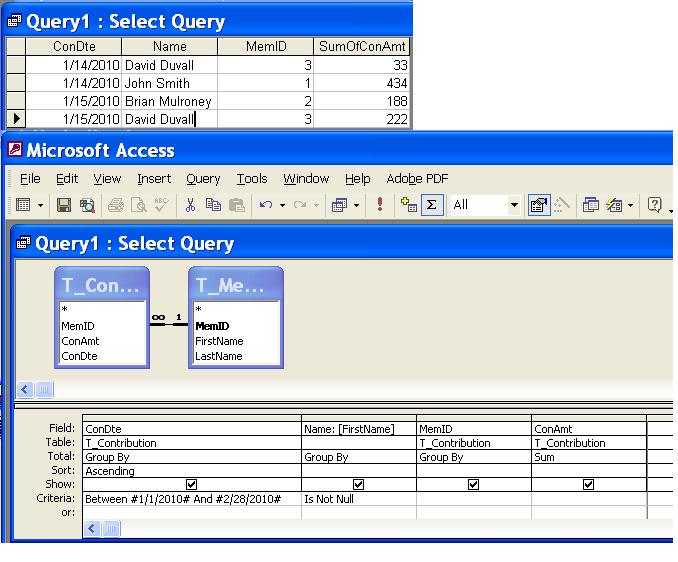Select bold MemID in T_Me table list

(212, 326)
